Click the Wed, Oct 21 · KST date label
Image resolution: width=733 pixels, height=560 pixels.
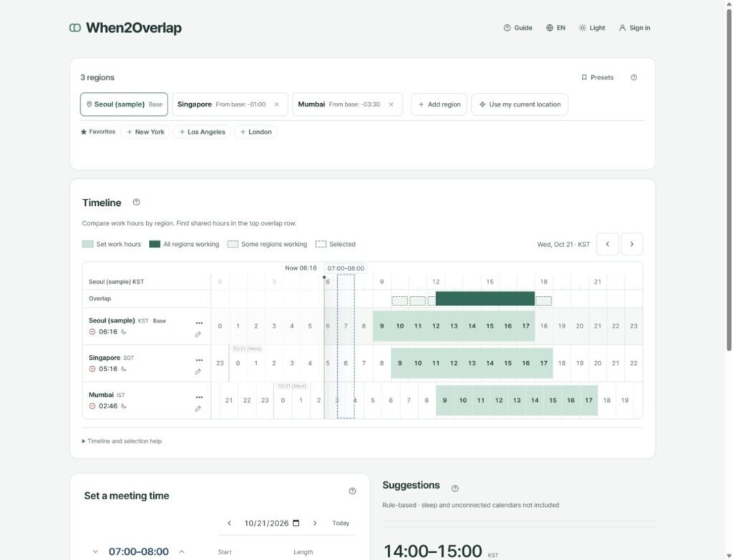[x=563, y=245]
